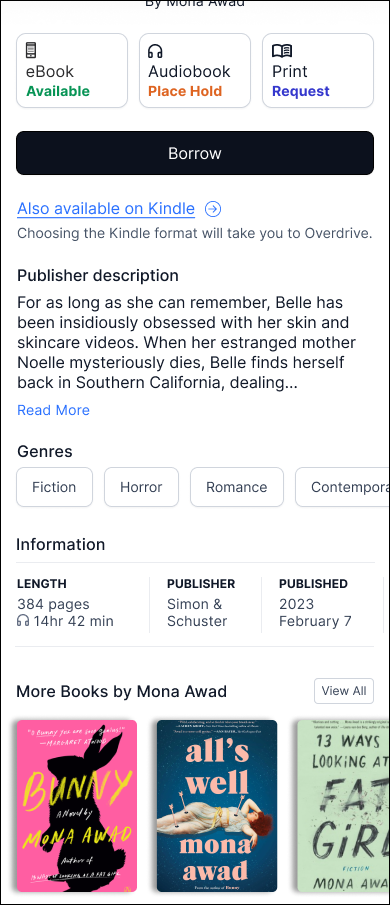Choose the Romance genre tag
Image resolution: width=390 pixels, height=905 pixels.
(237, 487)
